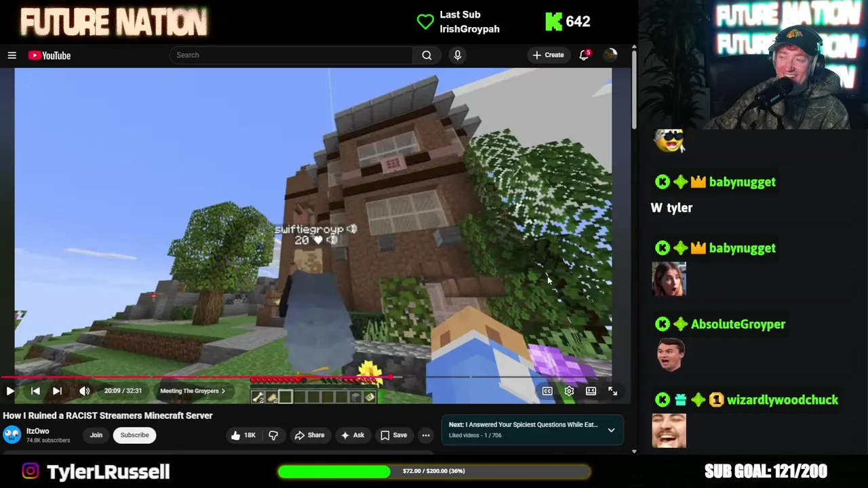The width and height of the screenshot is (868, 488).
Task: Open Meeting The Groypers chapter list
Action: pyautogui.click(x=192, y=391)
